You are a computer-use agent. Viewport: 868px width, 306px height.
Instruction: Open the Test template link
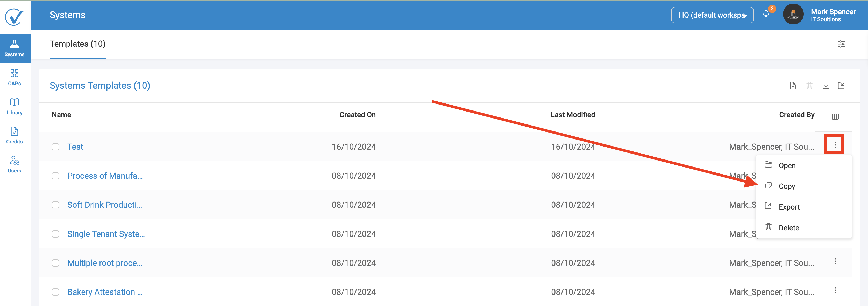75,147
